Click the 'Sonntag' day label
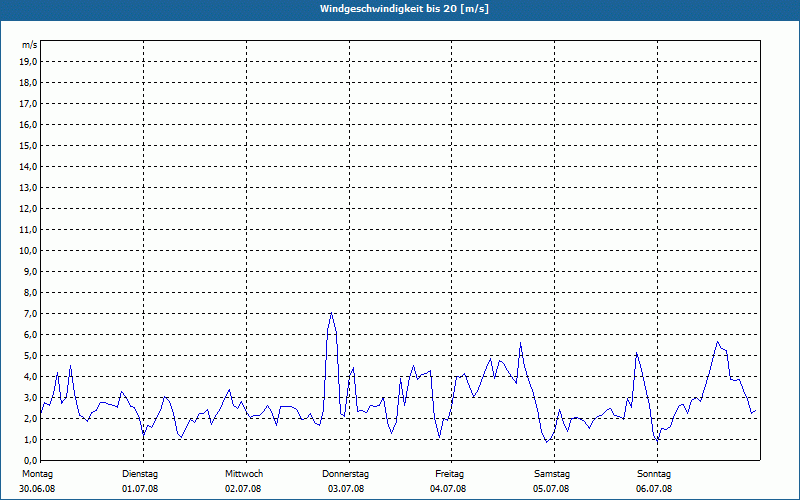Image resolution: width=800 pixels, height=500 pixels. (654, 474)
